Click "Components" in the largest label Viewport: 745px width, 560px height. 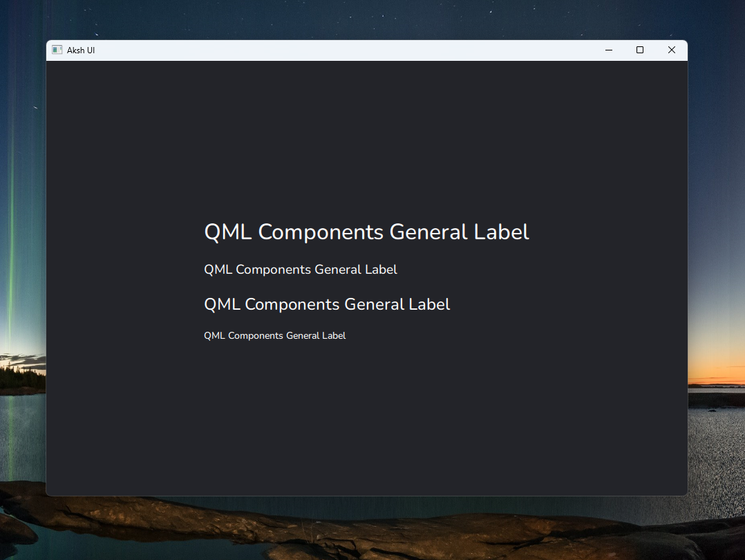pyautogui.click(x=321, y=233)
